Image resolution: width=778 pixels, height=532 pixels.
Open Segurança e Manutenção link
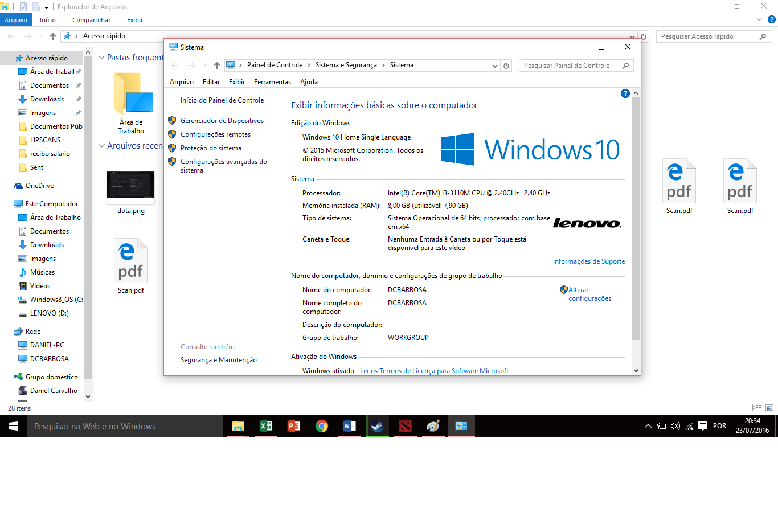click(219, 360)
